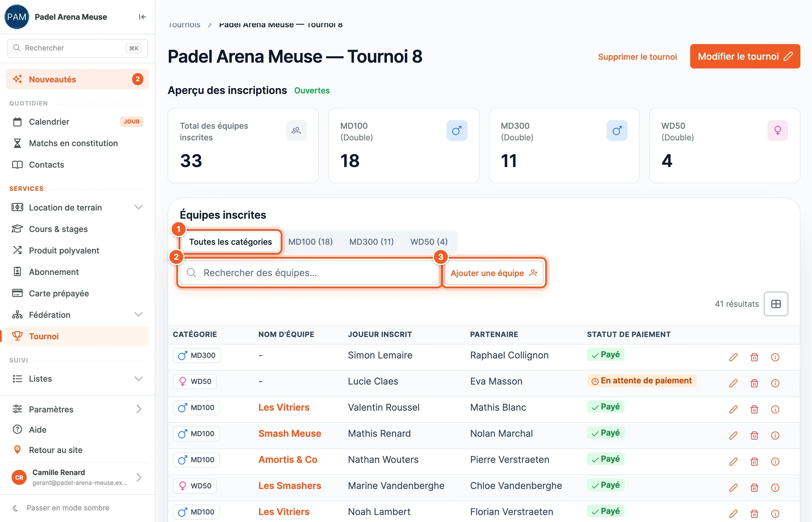Delete the Amortis & Co team

pyautogui.click(x=754, y=462)
